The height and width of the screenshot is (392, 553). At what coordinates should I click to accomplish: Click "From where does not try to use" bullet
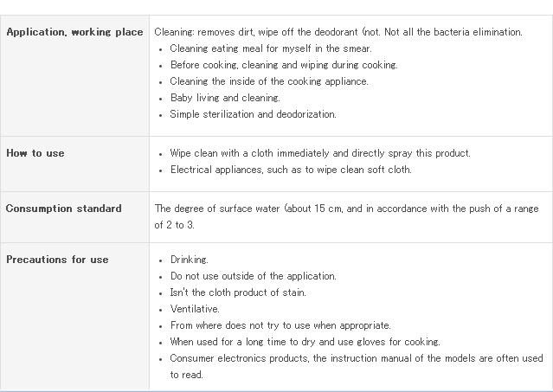point(280,325)
